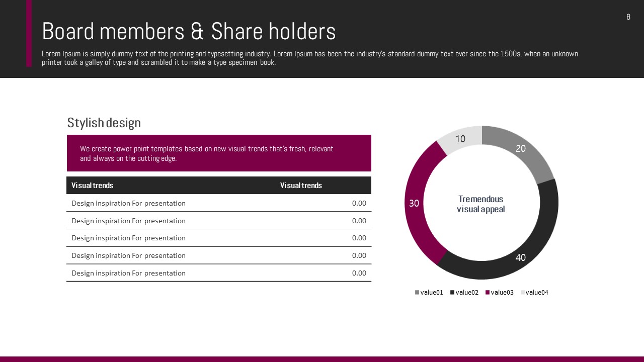Image resolution: width=644 pixels, height=362 pixels.
Task: Click the slide number 8
Action: tap(628, 17)
